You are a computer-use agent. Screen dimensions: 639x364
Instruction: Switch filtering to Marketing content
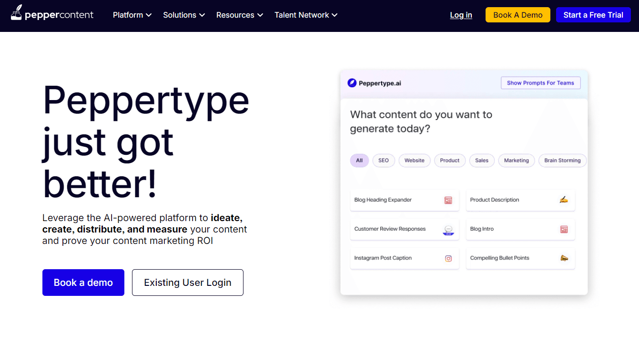click(516, 161)
